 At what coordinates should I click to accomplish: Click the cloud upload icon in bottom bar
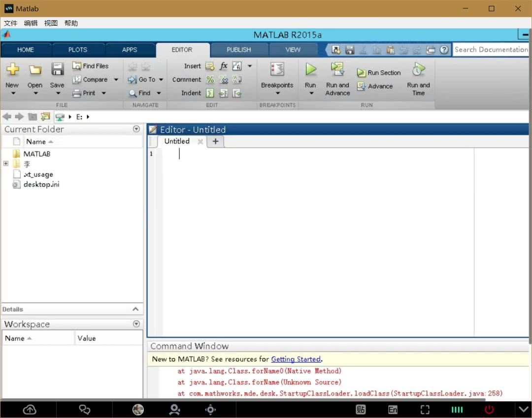pos(30,410)
